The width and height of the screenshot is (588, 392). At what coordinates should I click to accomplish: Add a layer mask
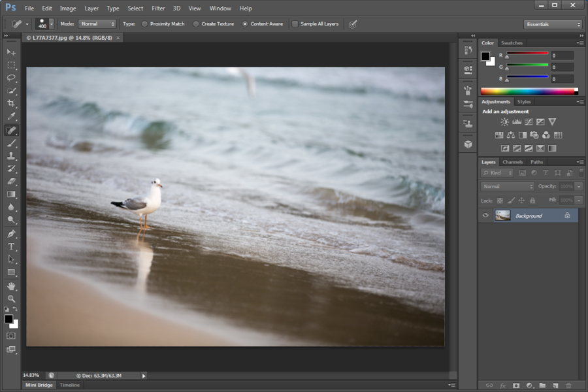point(516,385)
